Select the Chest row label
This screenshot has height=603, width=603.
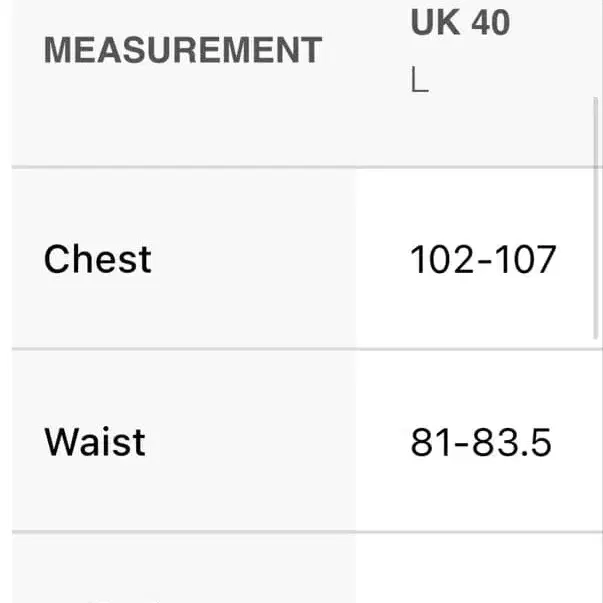[98, 260]
